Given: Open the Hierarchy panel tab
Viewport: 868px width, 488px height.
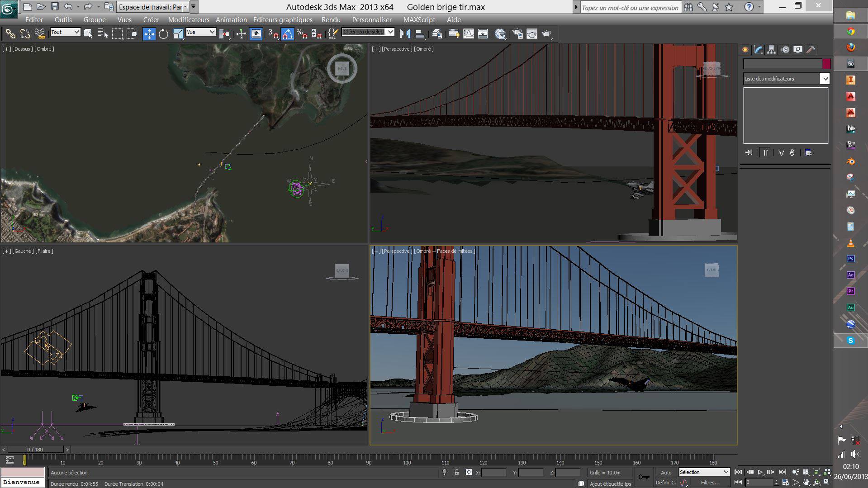Looking at the screenshot, I should [772, 50].
